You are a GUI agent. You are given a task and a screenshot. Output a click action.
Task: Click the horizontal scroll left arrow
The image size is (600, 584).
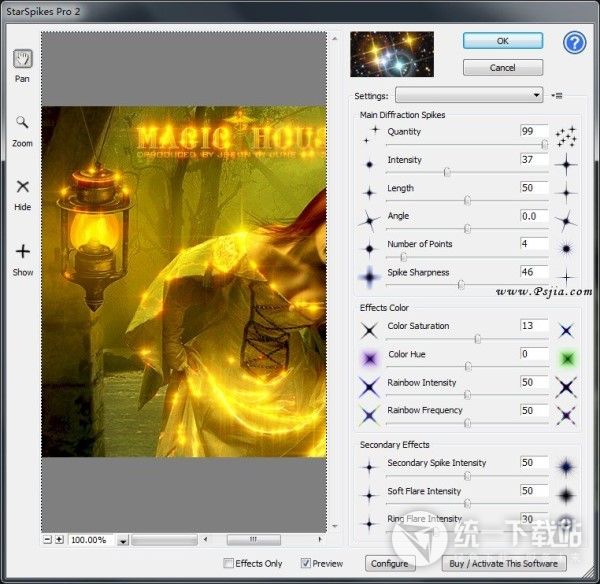[x=205, y=540]
